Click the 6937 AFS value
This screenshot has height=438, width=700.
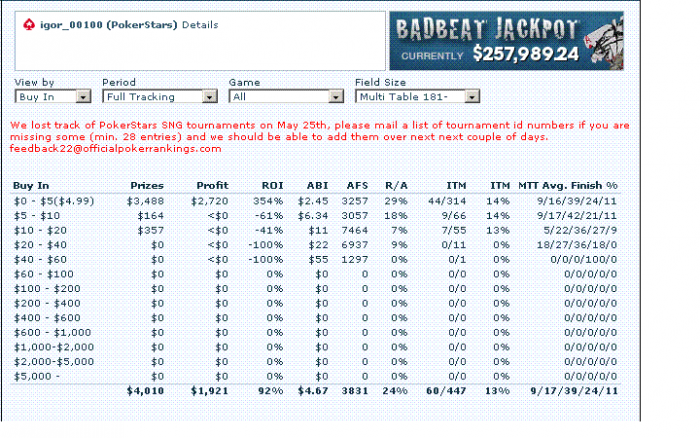(x=355, y=245)
